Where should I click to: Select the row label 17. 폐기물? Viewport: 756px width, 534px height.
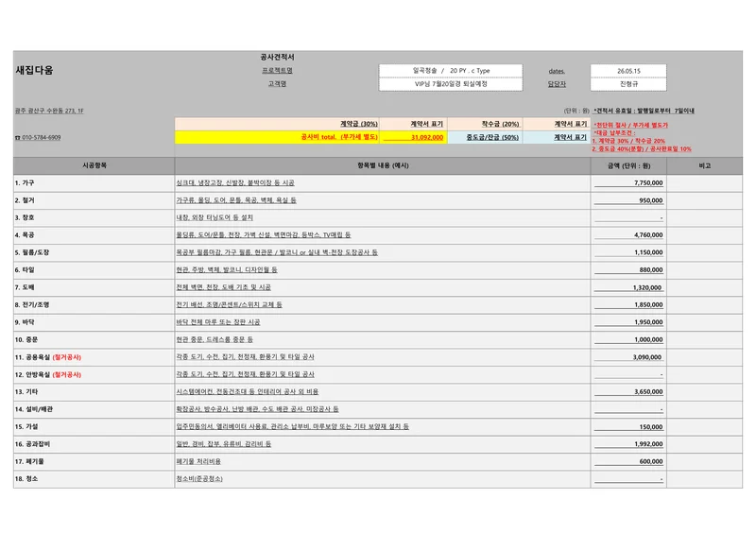click(x=29, y=461)
